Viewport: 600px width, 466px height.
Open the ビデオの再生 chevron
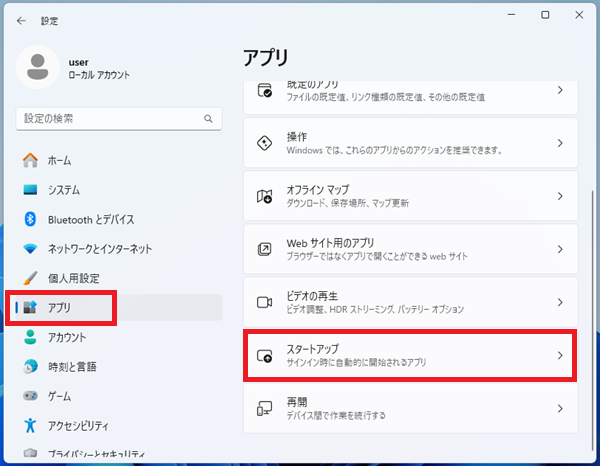click(x=560, y=302)
